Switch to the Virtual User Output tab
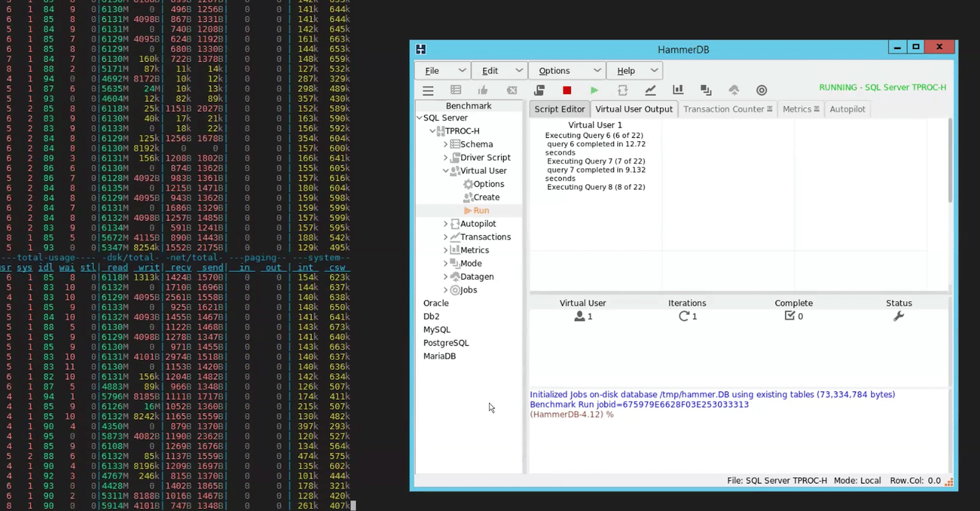980x511 pixels. click(634, 109)
